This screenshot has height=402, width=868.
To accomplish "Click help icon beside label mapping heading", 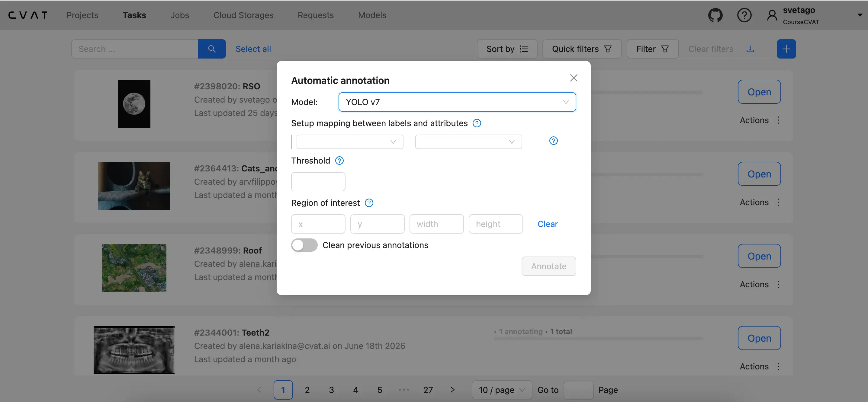I will [477, 123].
